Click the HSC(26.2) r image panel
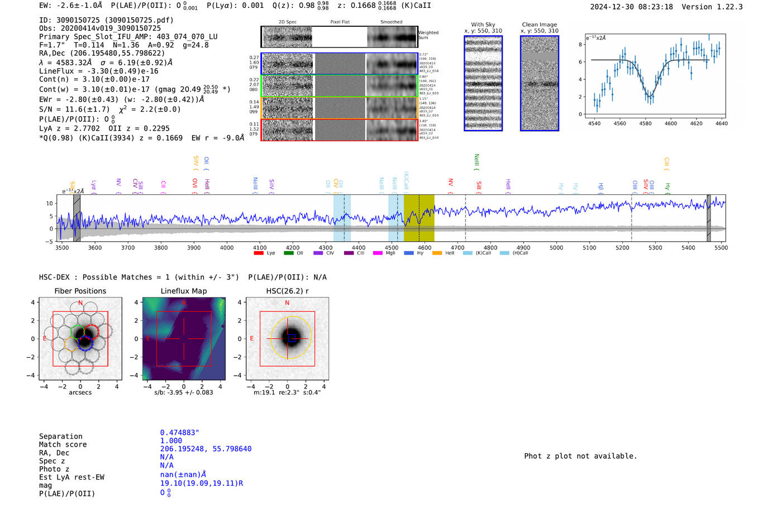Image resolution: width=782 pixels, height=532 pixels. click(287, 339)
